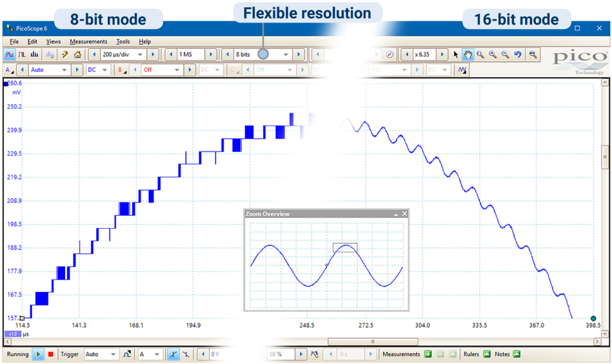Switch to Scope mode icon
612x364 pixels.
(10, 55)
